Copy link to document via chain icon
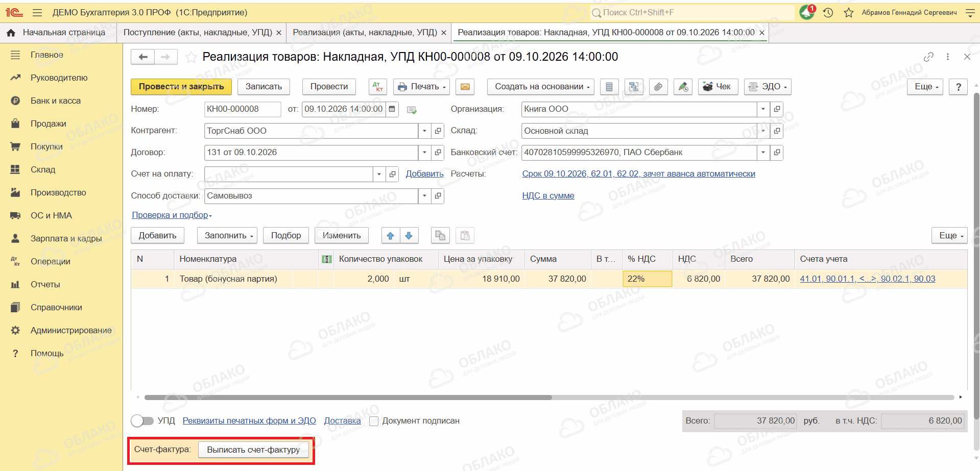Image resolution: width=980 pixels, height=471 pixels. pyautogui.click(x=928, y=57)
